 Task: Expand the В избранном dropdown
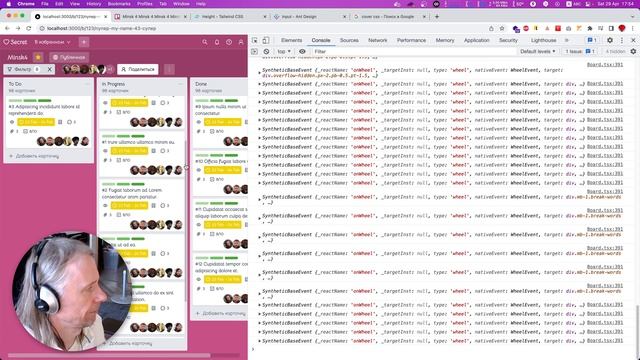52,42
